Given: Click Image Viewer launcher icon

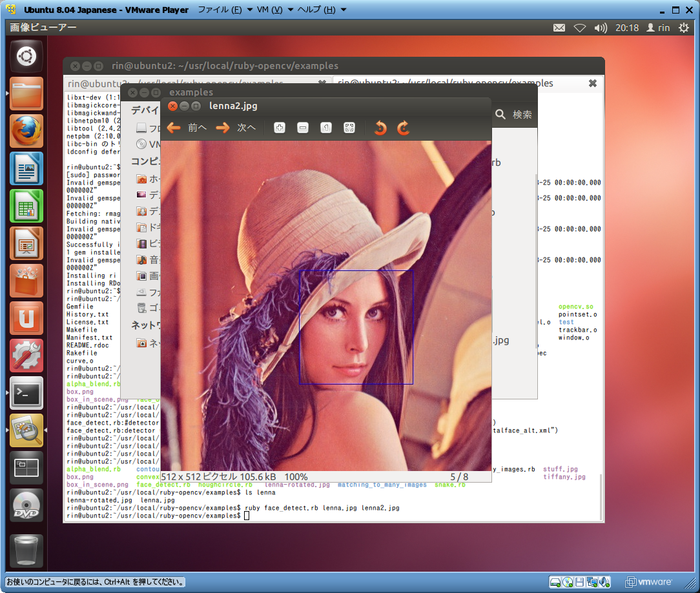Looking at the screenshot, I should [x=26, y=431].
